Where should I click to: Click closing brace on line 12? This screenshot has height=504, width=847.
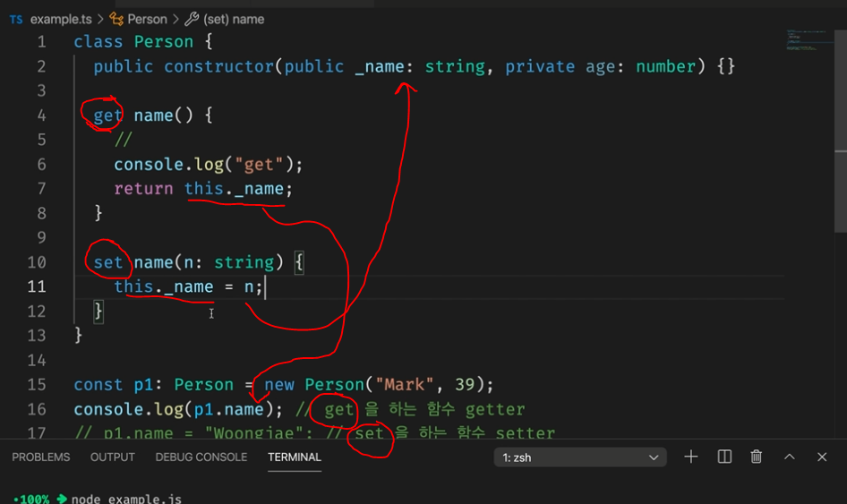(98, 312)
